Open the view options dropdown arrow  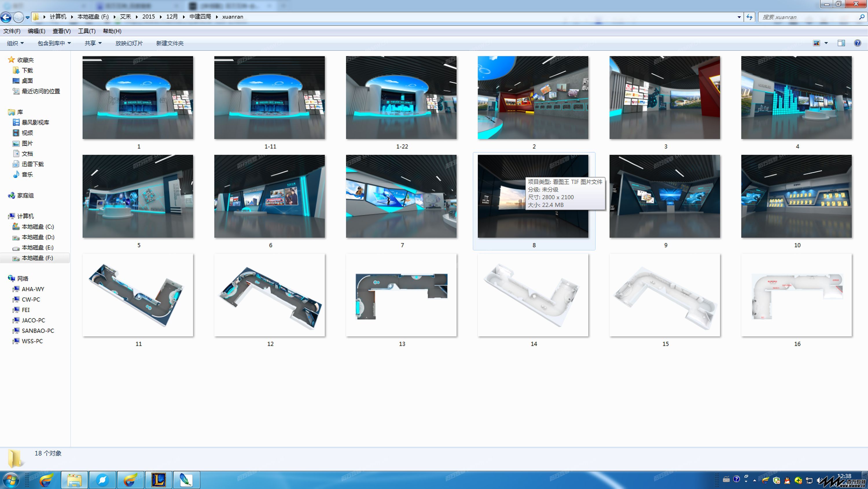(x=826, y=43)
